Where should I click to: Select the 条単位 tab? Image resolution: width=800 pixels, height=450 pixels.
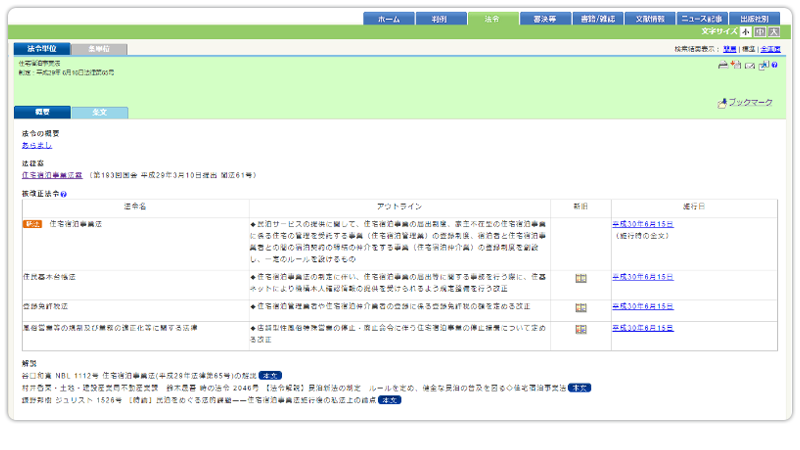click(99, 48)
